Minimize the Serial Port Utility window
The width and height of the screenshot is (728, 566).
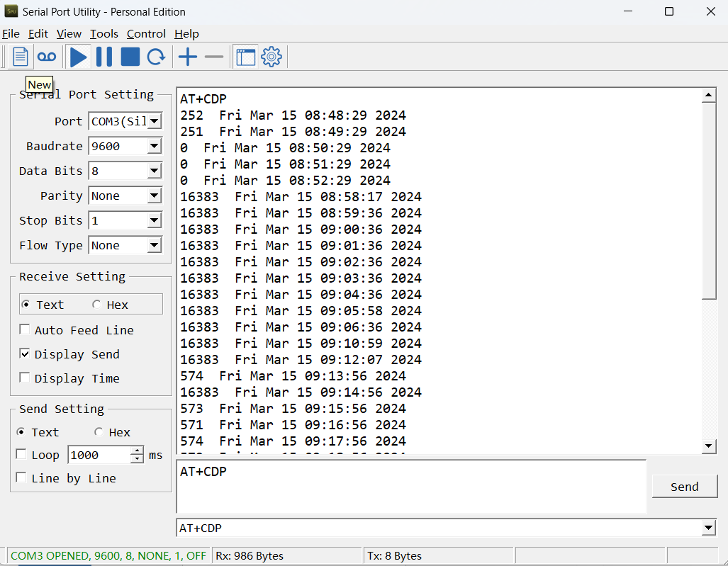click(x=628, y=11)
